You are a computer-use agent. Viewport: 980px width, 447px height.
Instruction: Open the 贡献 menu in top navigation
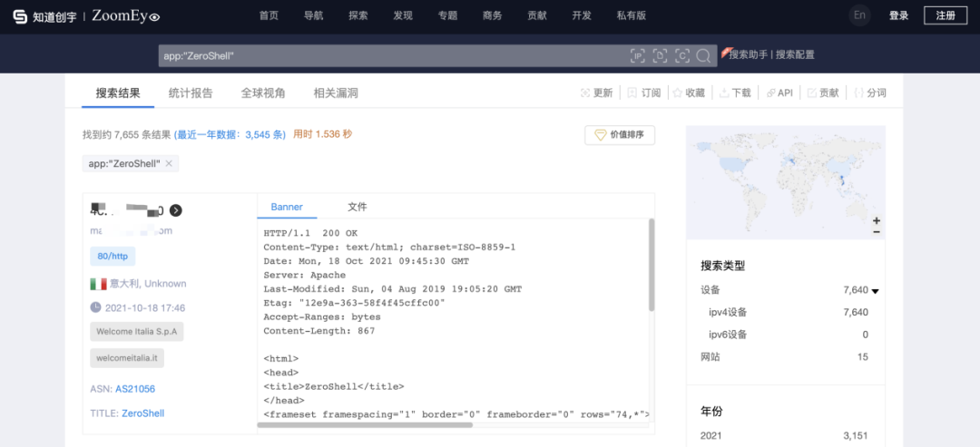coord(537,16)
